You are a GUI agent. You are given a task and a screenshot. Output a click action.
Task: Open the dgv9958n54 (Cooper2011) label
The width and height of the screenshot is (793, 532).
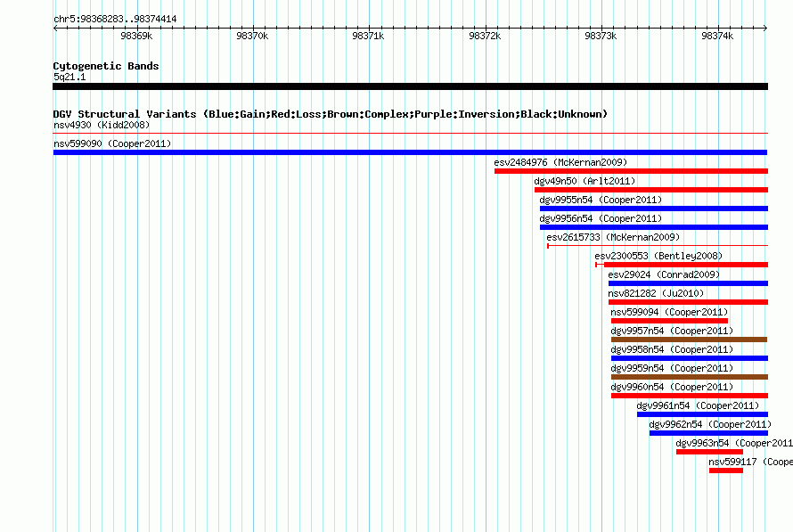click(672, 349)
